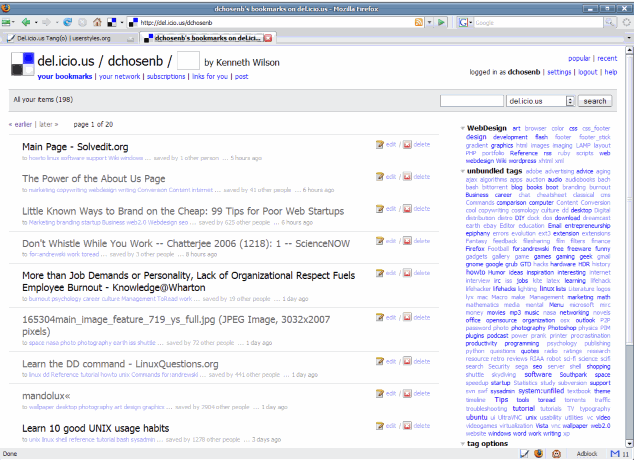
Task: Click the search button
Action: 595,101
